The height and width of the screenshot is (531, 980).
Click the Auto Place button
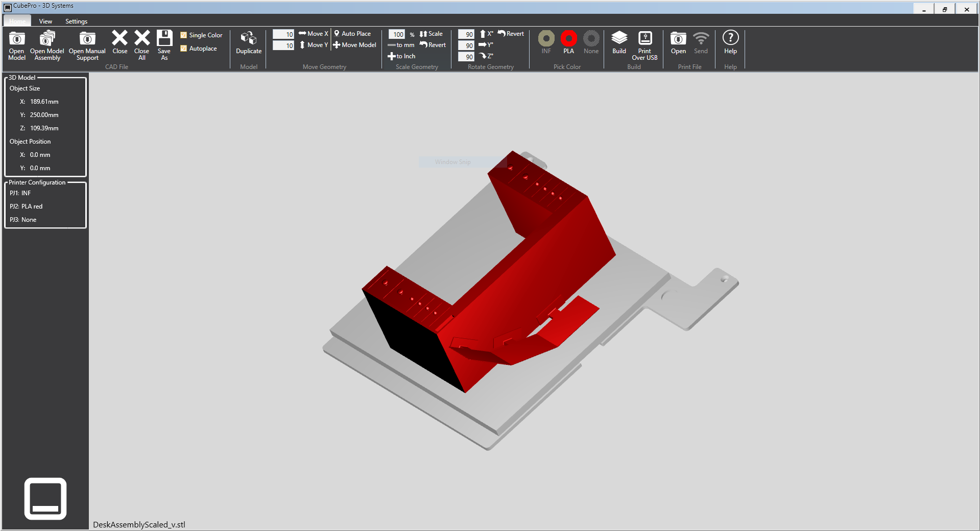tap(352, 34)
